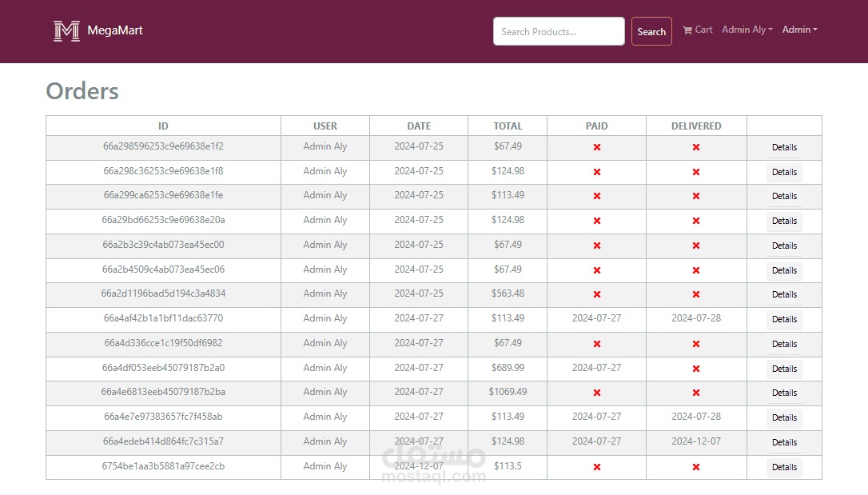The height and width of the screenshot is (495, 868).
Task: Expand the Admin Aly user dropdown
Action: (x=747, y=30)
